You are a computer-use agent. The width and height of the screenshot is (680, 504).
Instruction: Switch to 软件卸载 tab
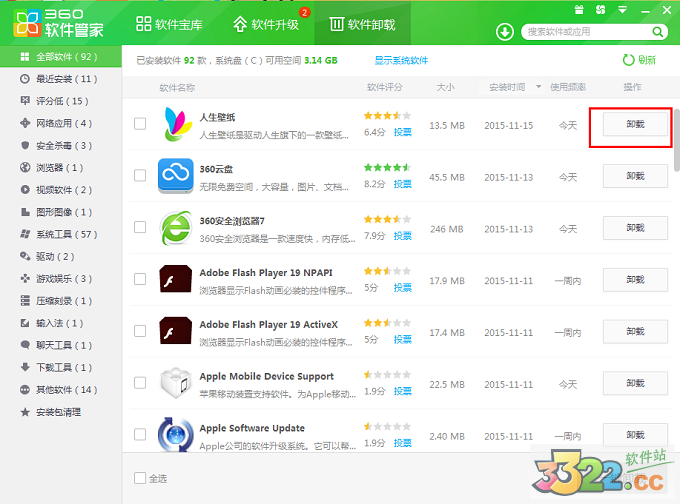click(363, 24)
